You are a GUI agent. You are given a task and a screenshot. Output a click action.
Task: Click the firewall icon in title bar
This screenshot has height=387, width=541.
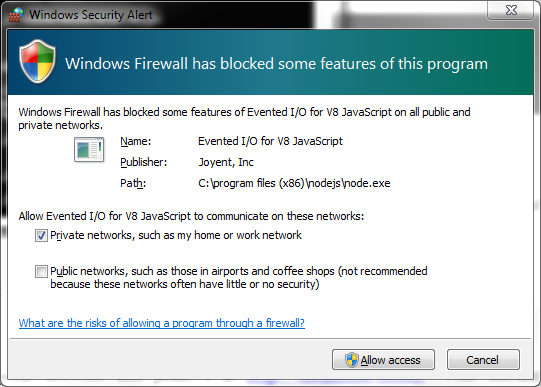point(15,14)
